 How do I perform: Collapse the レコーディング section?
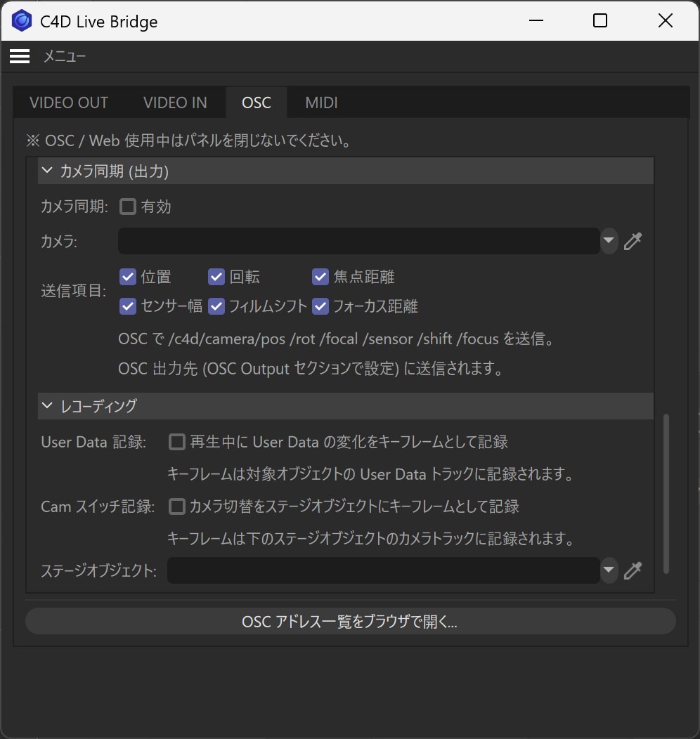point(47,405)
